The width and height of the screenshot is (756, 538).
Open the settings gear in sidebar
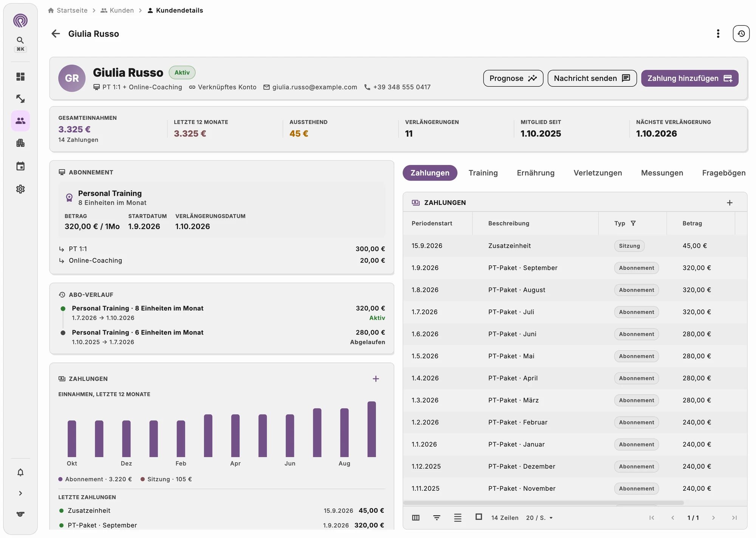(20, 189)
